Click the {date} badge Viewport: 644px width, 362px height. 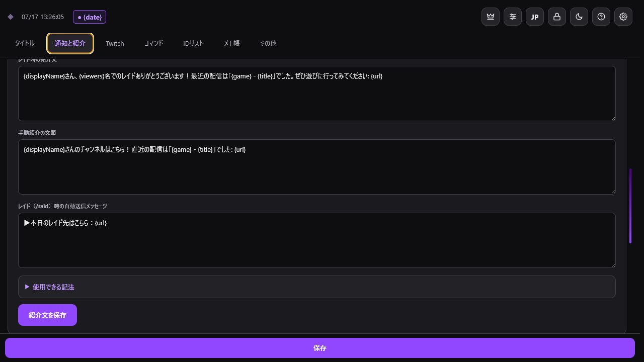pyautogui.click(x=90, y=17)
